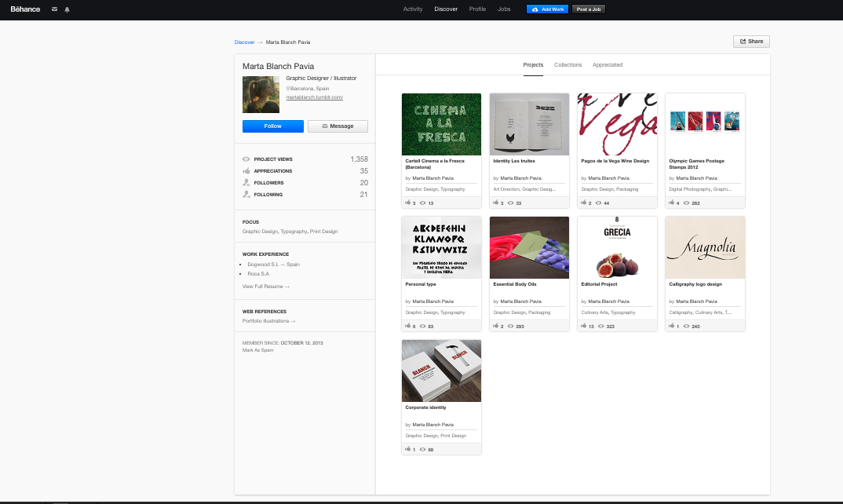
Task: Click the Appreciations thumbs-up icon in sidebar
Action: pyautogui.click(x=246, y=171)
